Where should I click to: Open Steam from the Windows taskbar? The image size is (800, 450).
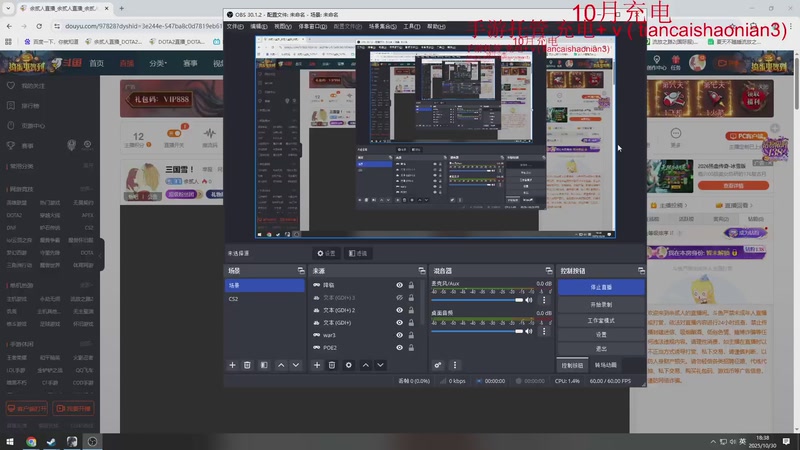[x=51, y=441]
